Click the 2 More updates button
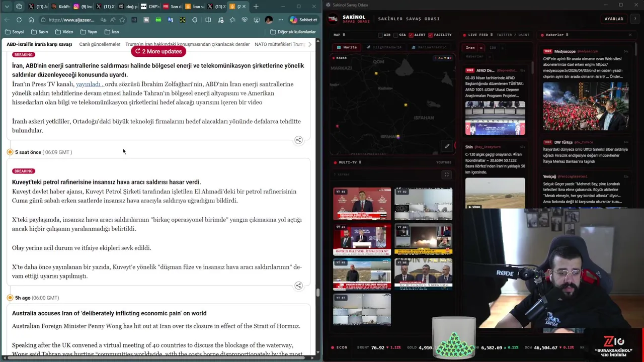Image resolution: width=644 pixels, height=362 pixels. pos(158,51)
